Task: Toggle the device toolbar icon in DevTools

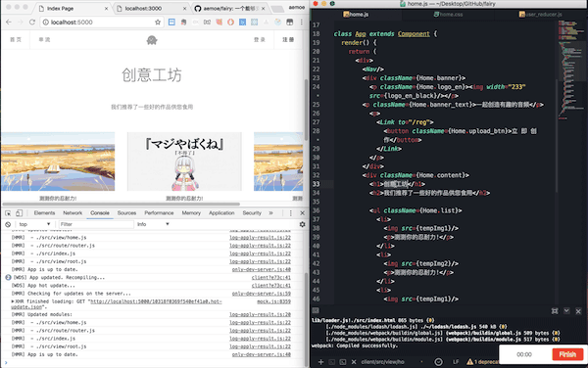Action: (20, 213)
